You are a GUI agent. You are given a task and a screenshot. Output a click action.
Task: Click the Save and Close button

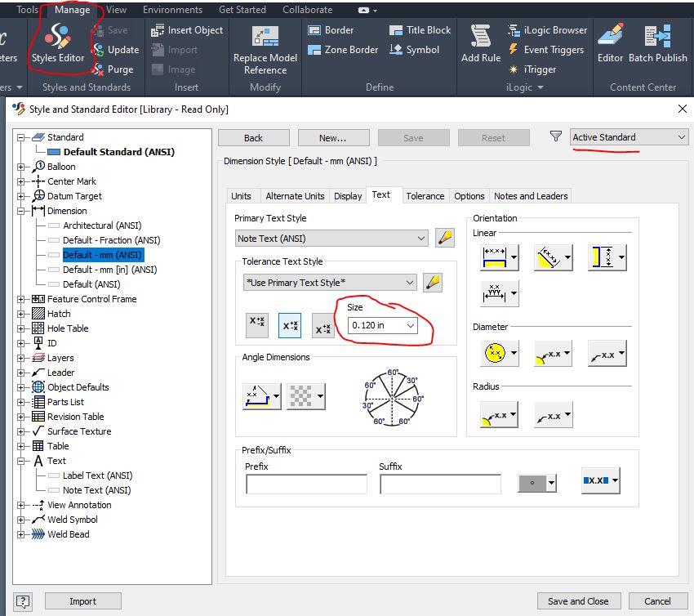point(578,600)
